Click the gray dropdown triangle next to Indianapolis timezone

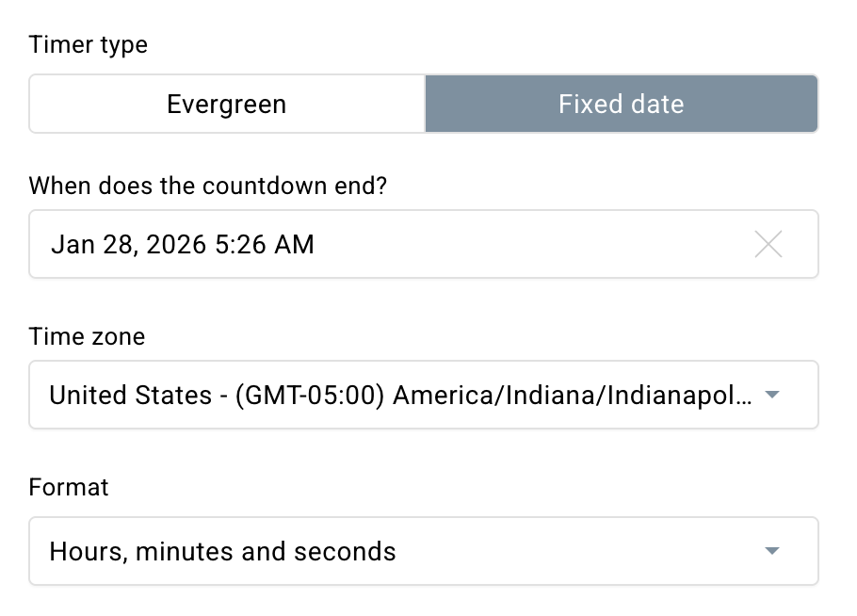770,395
